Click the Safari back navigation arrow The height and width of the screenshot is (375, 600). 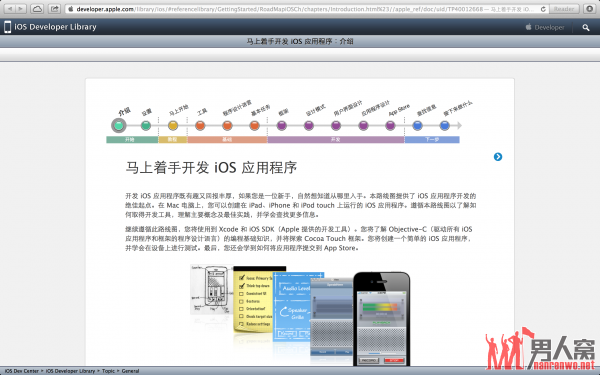[x=10, y=8]
